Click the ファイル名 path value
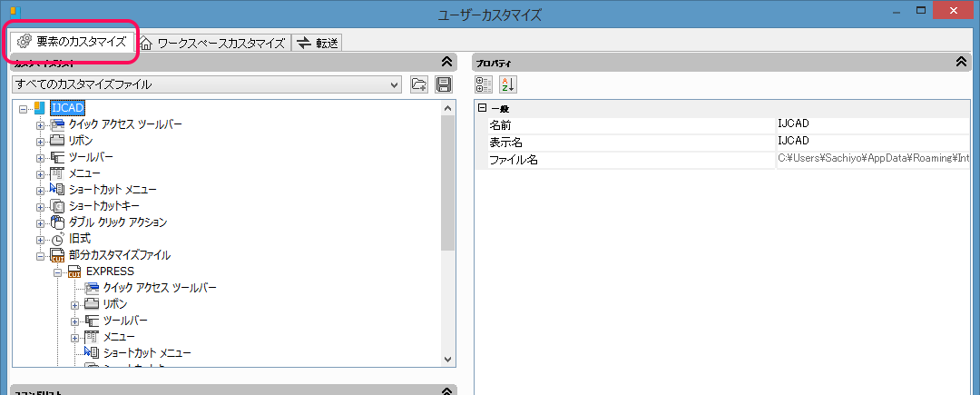The width and height of the screenshot is (980, 395). [x=873, y=159]
